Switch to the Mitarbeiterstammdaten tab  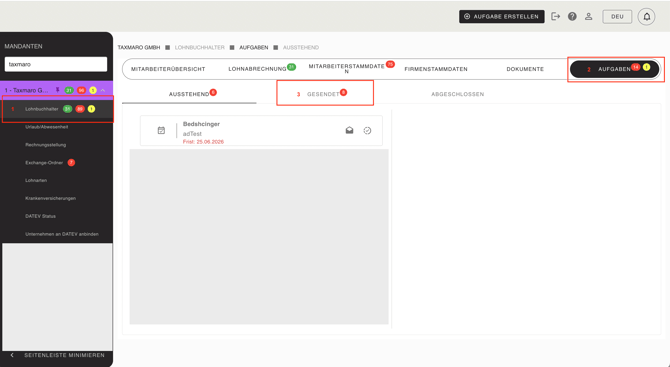(347, 68)
